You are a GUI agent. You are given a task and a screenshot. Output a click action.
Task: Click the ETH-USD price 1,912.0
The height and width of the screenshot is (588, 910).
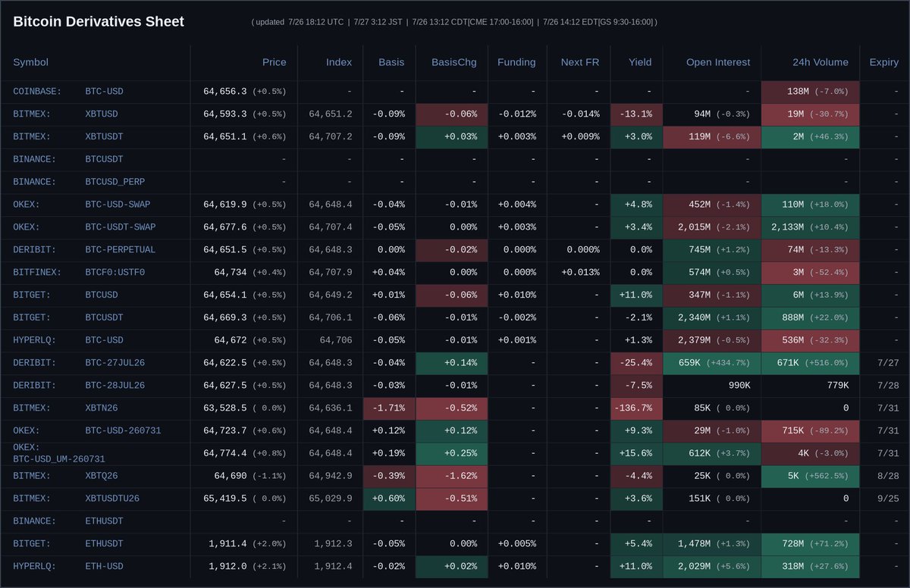click(227, 567)
